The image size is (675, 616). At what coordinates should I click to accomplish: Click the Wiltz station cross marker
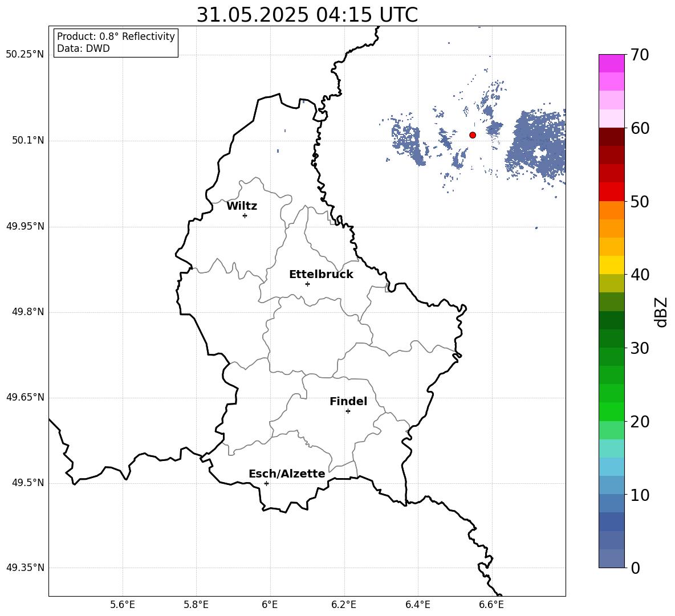(245, 215)
